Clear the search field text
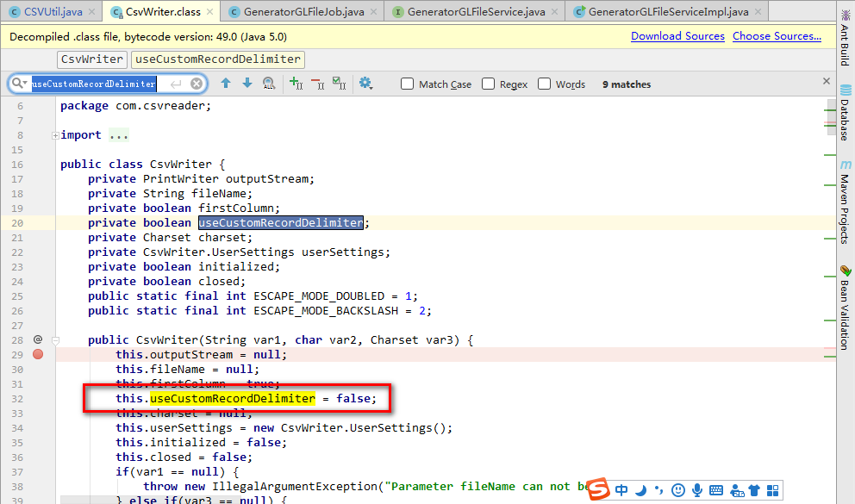This screenshot has width=855, height=504. point(197,84)
